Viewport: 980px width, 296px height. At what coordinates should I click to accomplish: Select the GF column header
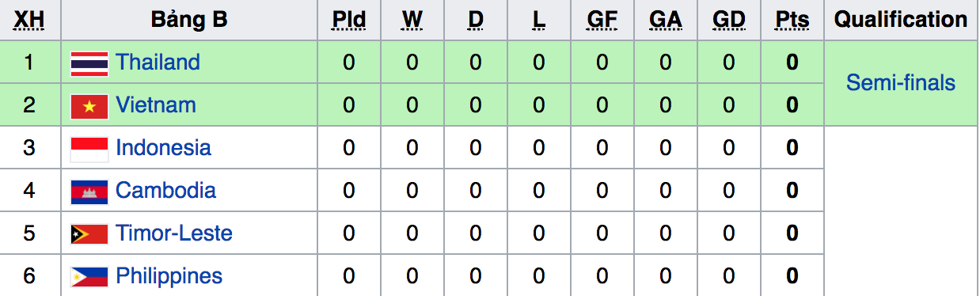tap(602, 20)
